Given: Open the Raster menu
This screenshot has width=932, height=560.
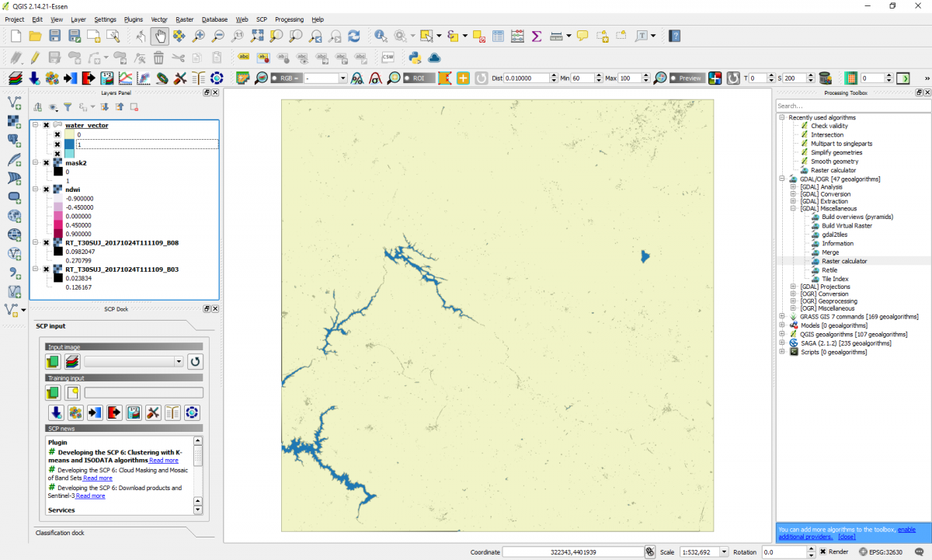Looking at the screenshot, I should point(184,19).
